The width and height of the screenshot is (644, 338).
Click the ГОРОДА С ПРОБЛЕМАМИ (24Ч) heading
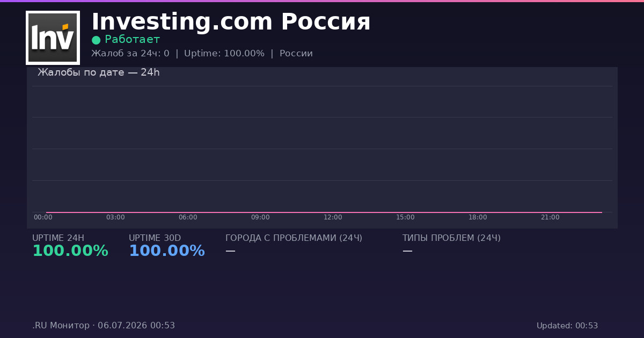click(294, 238)
